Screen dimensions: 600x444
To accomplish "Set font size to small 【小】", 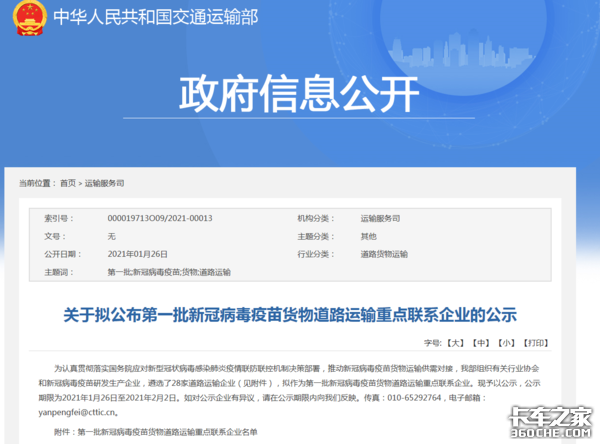I will click(508, 342).
